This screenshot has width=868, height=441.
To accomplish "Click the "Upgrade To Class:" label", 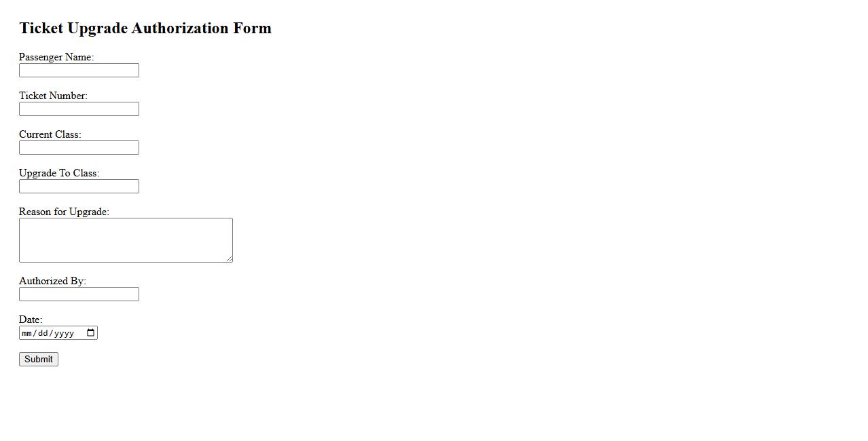I will click(59, 174).
